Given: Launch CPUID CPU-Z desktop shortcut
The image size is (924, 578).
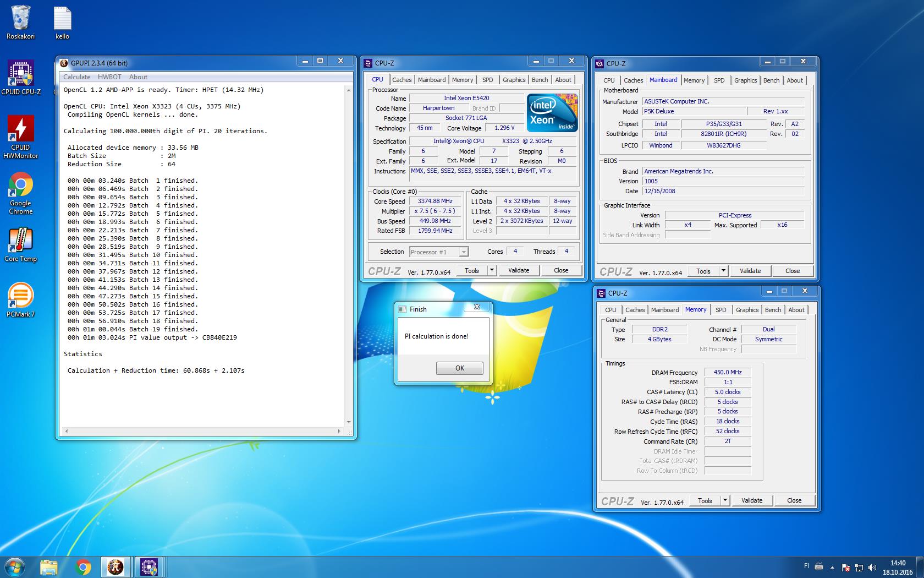Looking at the screenshot, I should [x=21, y=77].
